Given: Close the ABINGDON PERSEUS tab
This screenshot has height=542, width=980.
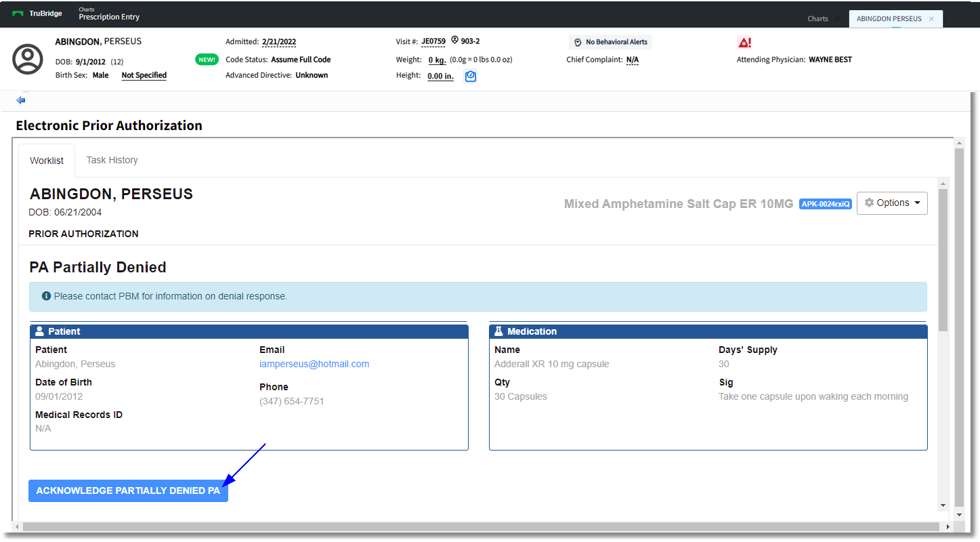Looking at the screenshot, I should click(931, 19).
